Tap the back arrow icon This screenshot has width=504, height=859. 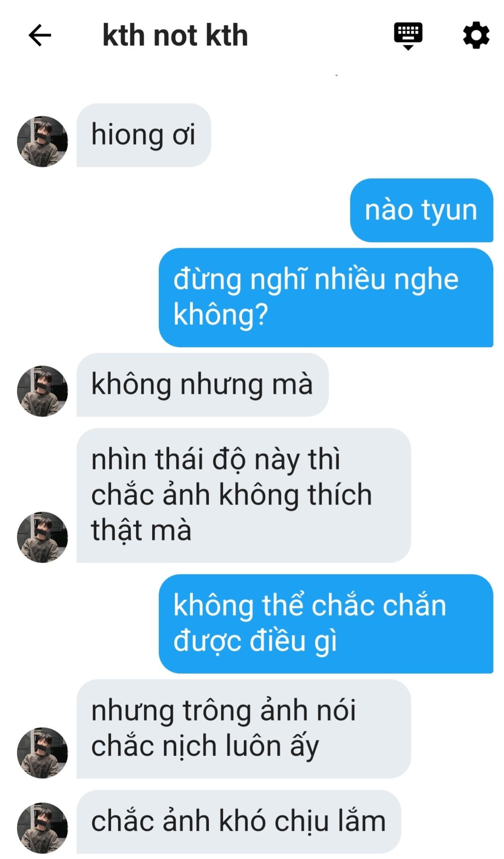[x=40, y=35]
